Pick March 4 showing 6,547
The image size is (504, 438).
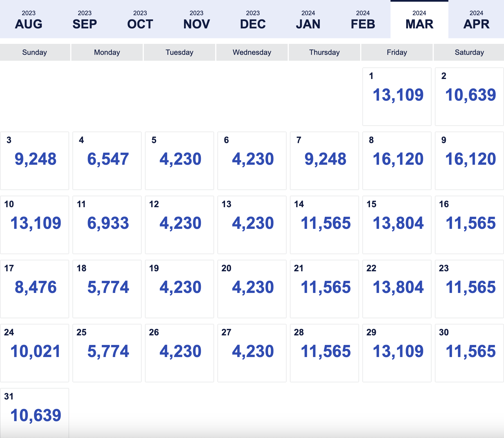point(107,161)
